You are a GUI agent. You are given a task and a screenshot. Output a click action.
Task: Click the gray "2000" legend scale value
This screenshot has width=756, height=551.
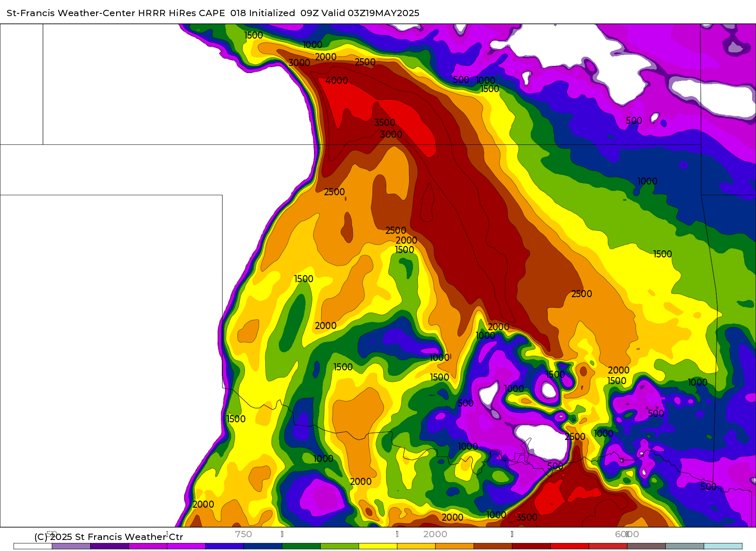point(435,534)
